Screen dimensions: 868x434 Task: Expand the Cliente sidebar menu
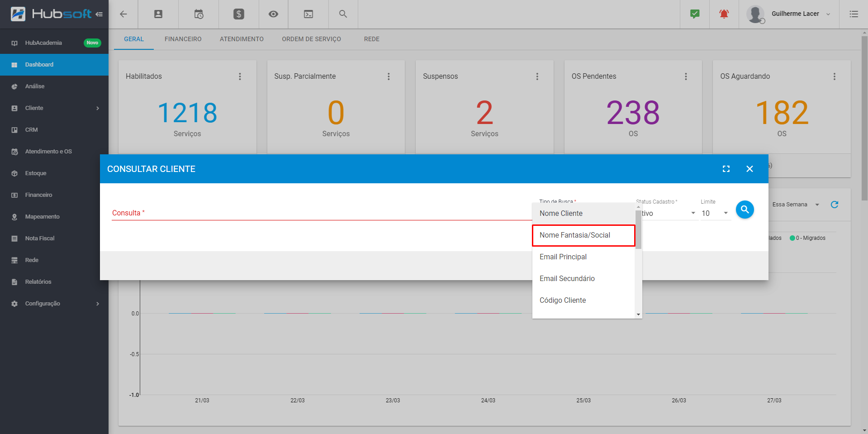click(x=54, y=108)
